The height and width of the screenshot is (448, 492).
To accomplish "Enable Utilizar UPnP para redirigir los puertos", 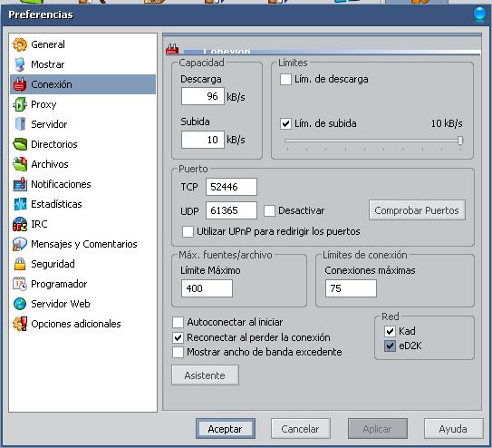I will click(x=188, y=231).
